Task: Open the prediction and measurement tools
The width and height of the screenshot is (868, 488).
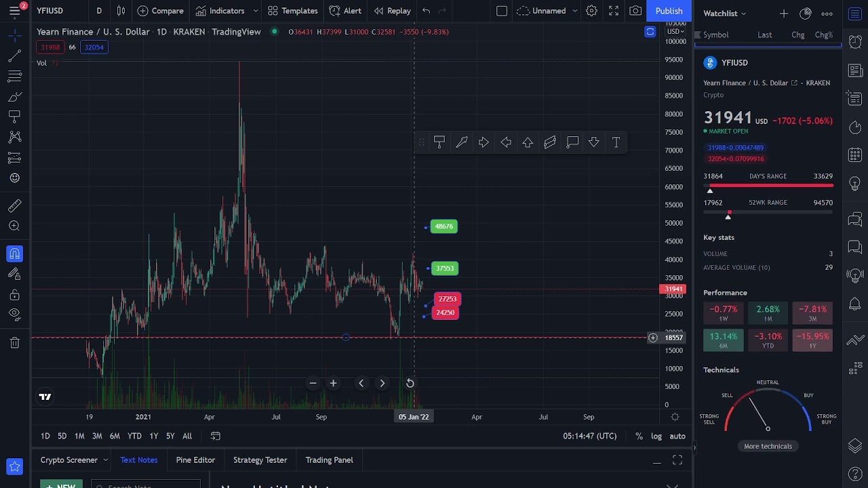Action: (14, 157)
